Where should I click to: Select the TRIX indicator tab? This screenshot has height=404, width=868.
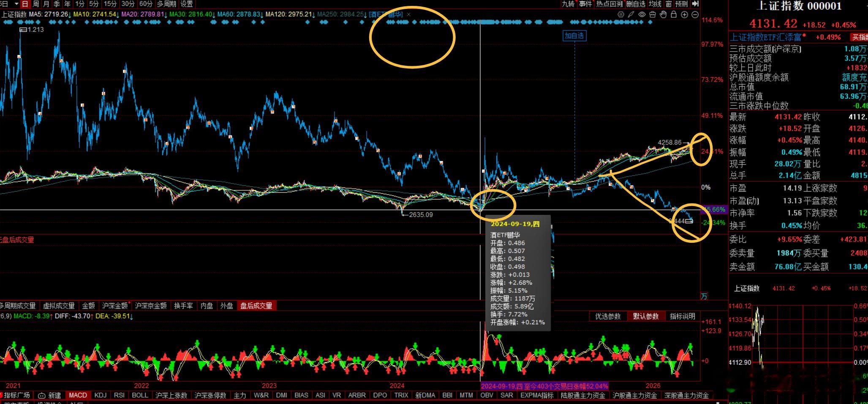pos(401,395)
